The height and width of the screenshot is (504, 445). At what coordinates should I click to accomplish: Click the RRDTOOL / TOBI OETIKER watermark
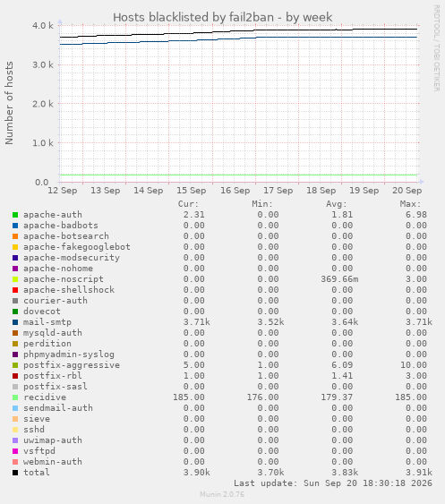(x=436, y=48)
